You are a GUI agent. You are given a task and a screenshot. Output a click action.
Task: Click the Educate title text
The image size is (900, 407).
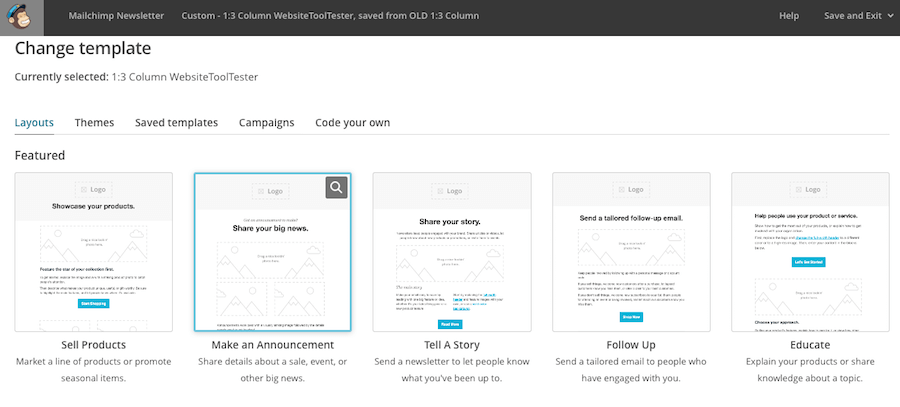(810, 345)
